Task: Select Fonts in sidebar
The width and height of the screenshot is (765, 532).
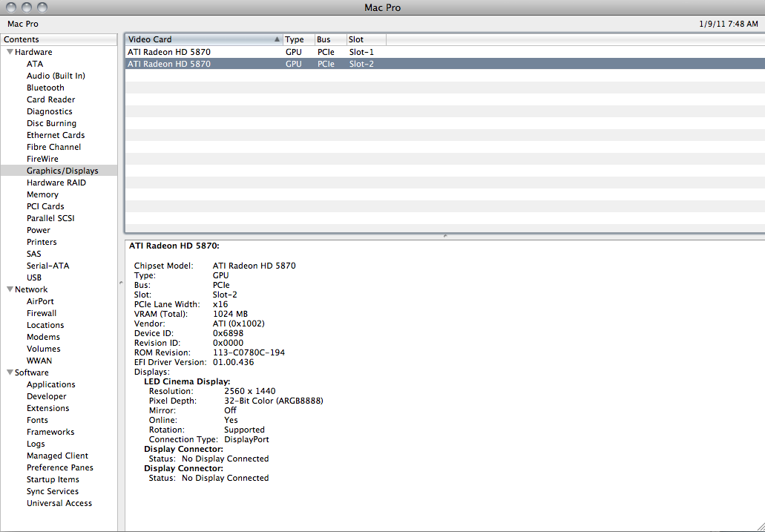Action: pyautogui.click(x=37, y=420)
